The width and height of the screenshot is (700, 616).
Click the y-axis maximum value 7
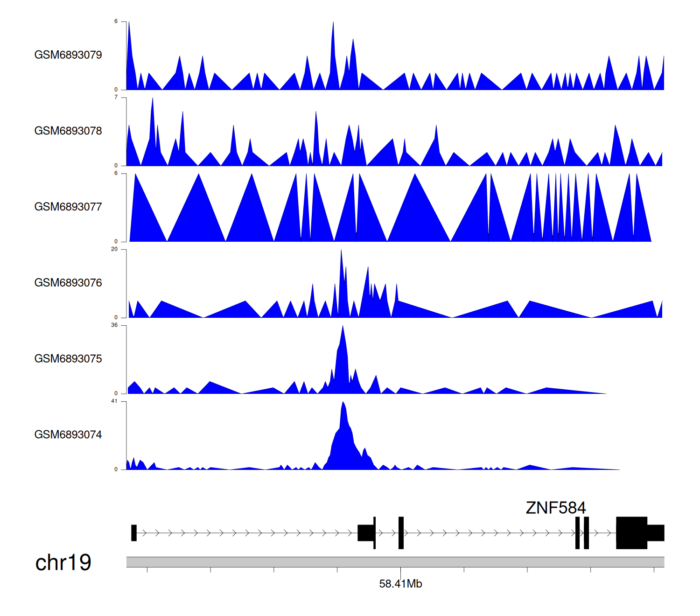(116, 98)
